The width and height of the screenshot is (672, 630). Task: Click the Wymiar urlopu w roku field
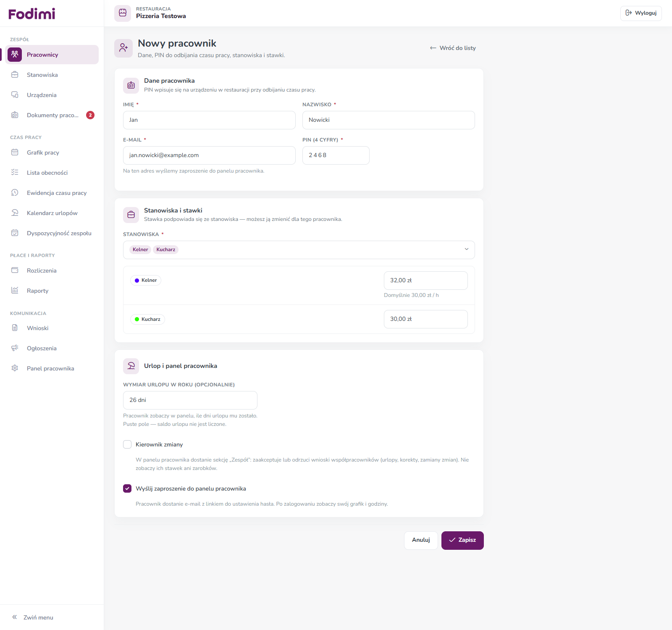(x=190, y=400)
